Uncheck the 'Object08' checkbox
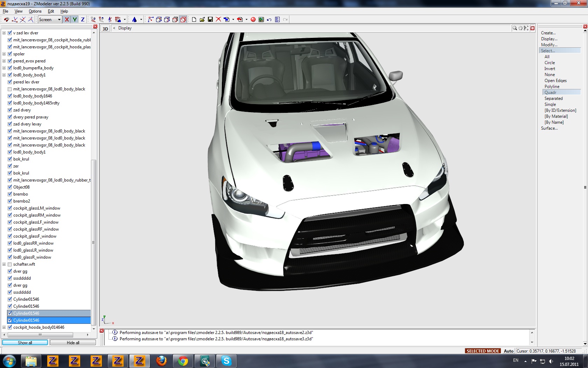The height and width of the screenshot is (368, 588). 10,187
